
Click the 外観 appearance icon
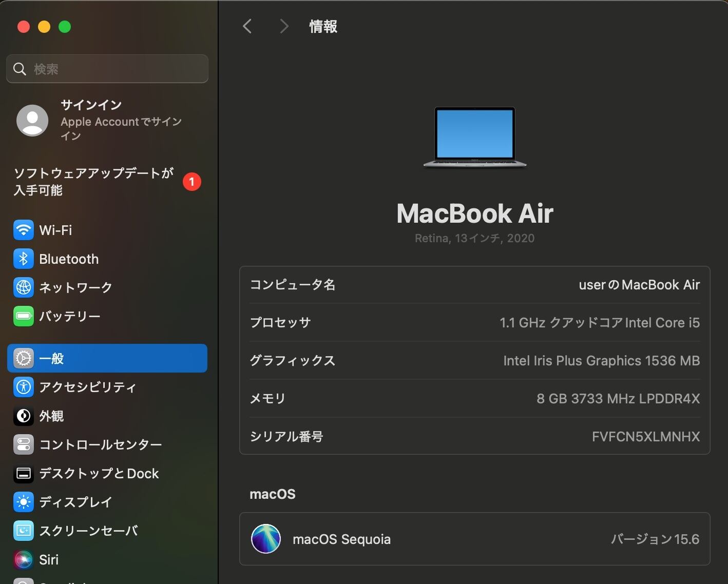[23, 416]
